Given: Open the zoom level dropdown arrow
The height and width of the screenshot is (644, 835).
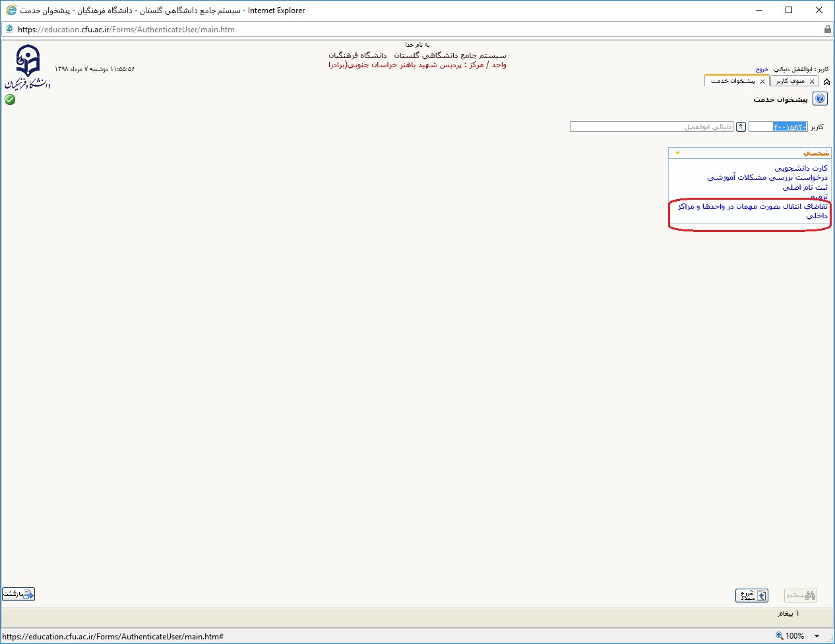Looking at the screenshot, I should click(817, 636).
